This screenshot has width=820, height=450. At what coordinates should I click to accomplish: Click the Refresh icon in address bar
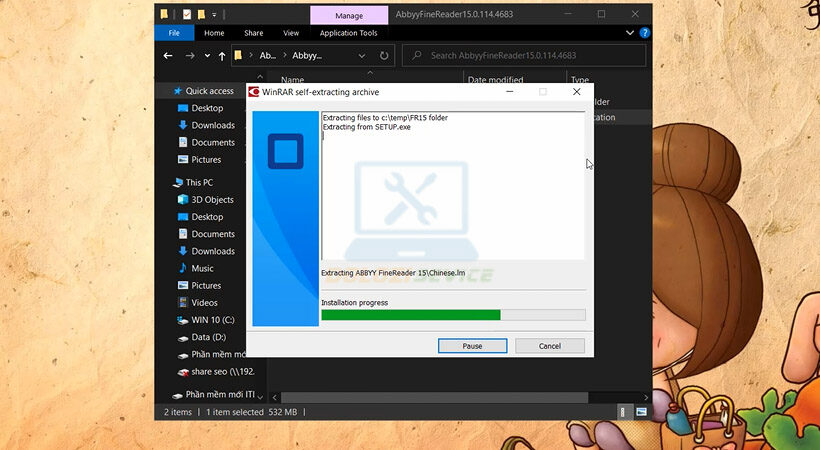click(386, 56)
